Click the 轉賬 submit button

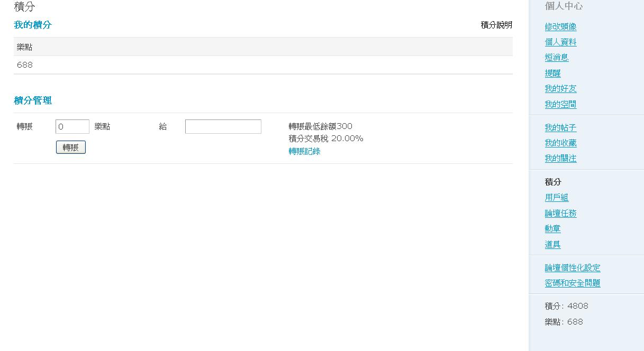tap(70, 147)
